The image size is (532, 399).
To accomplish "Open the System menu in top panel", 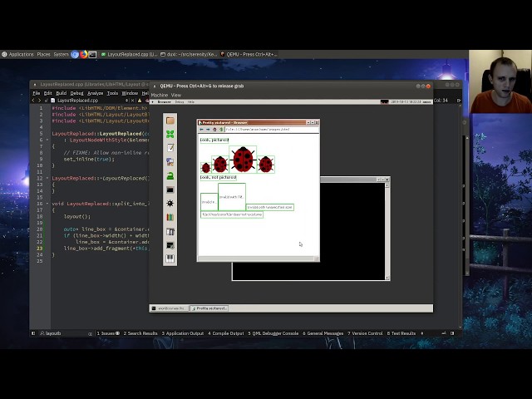I will (x=61, y=54).
